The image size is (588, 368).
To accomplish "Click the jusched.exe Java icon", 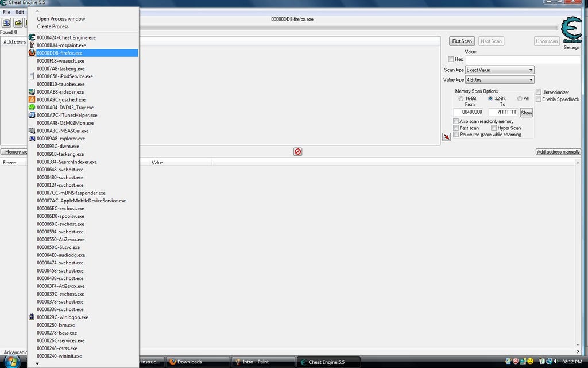I will click(x=32, y=99).
